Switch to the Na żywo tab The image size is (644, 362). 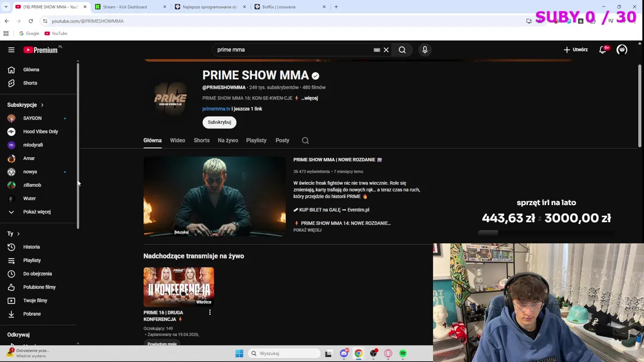(x=228, y=140)
